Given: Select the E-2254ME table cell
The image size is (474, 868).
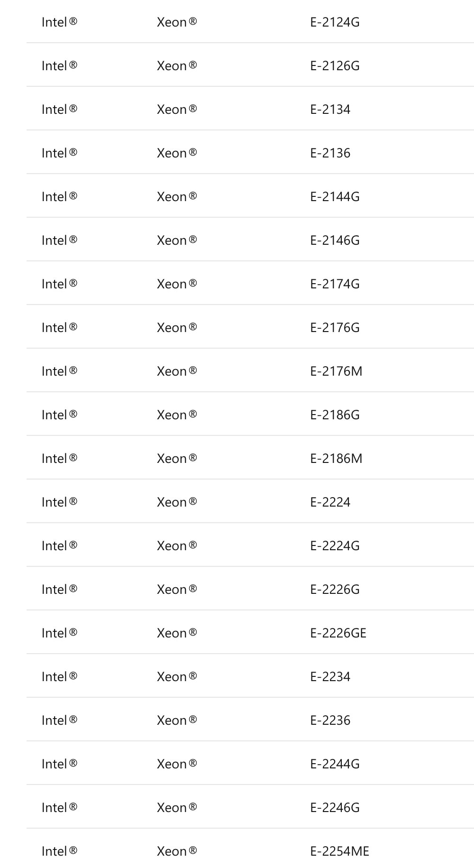Looking at the screenshot, I should click(339, 851).
